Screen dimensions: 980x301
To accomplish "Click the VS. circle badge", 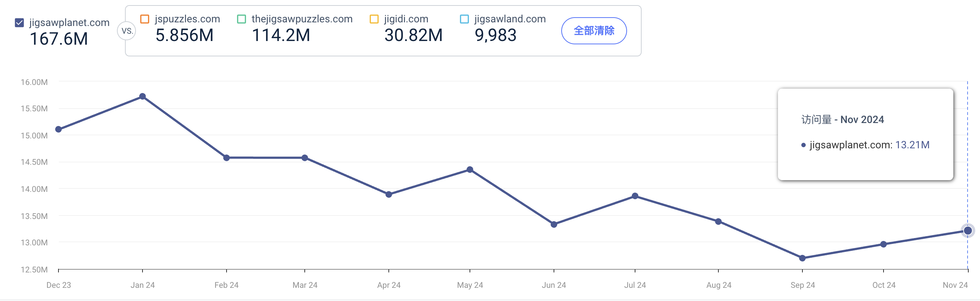I will pyautogui.click(x=127, y=31).
